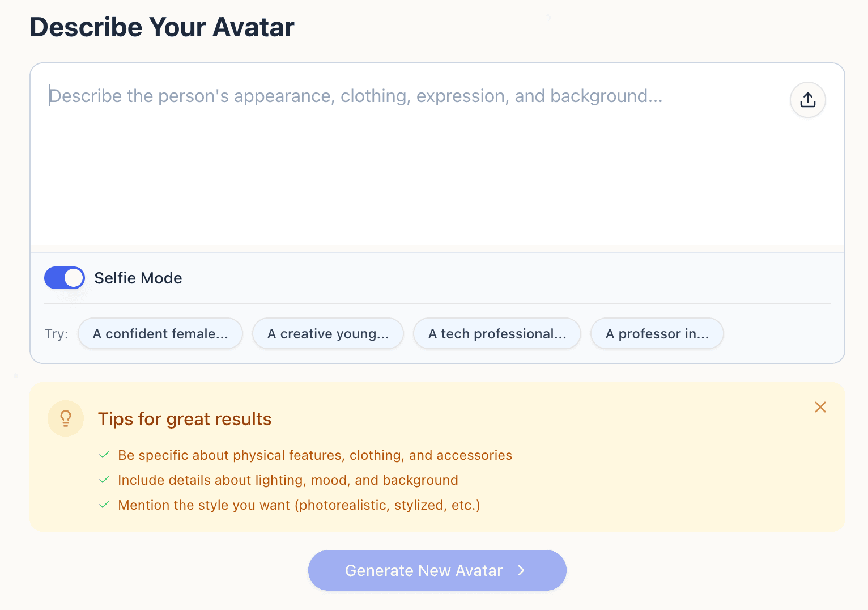
Task: Click the upload arrow in the circle button
Action: (807, 100)
